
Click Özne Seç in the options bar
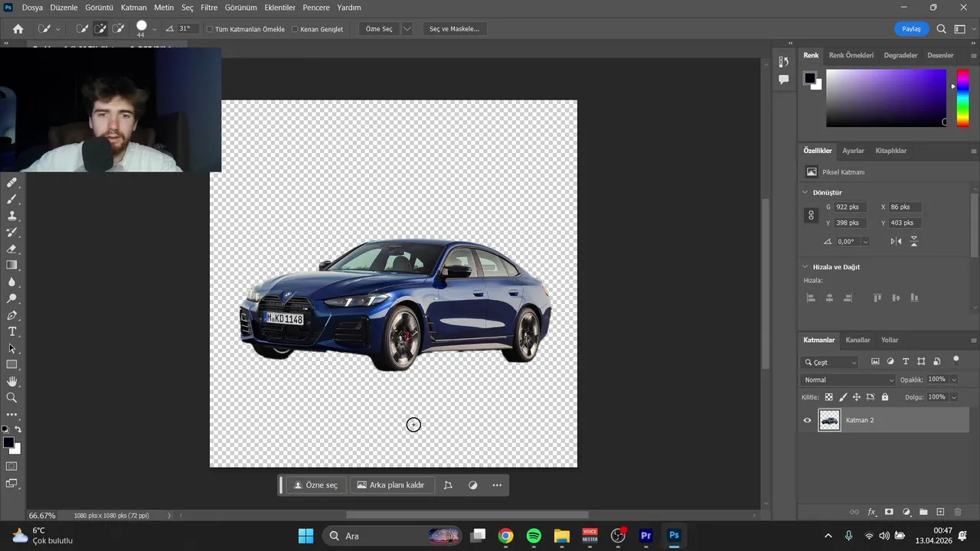[379, 29]
